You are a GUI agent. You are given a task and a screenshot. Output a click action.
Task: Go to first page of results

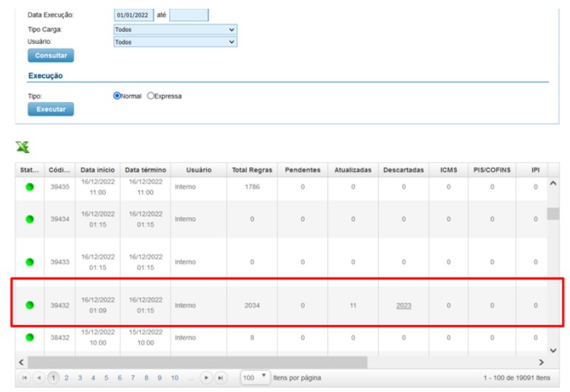[24, 378]
